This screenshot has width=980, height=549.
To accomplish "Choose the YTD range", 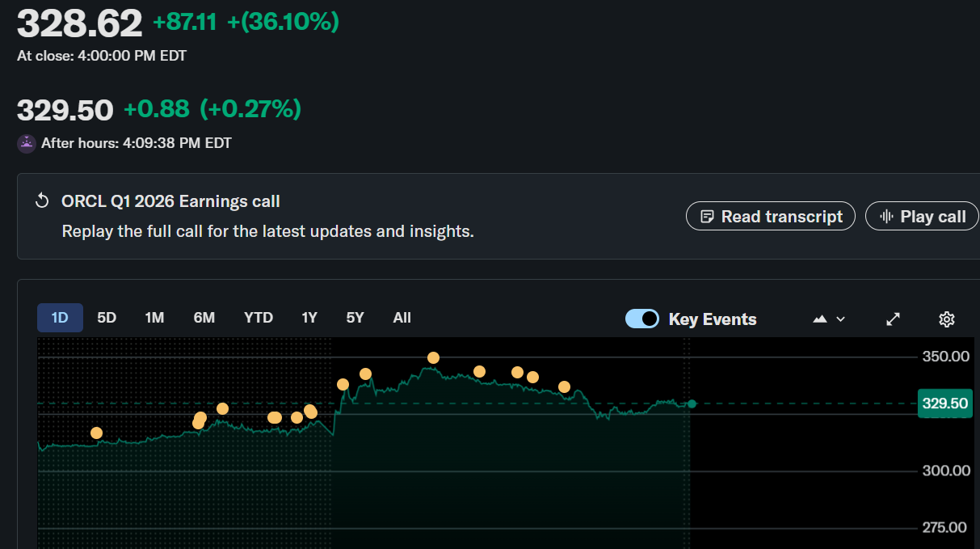I will [259, 318].
